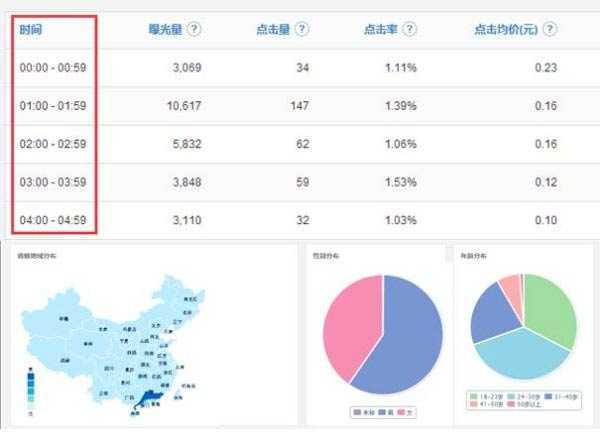Click the average price 0.10
Viewport: 600px width, 445px height.
(546, 220)
